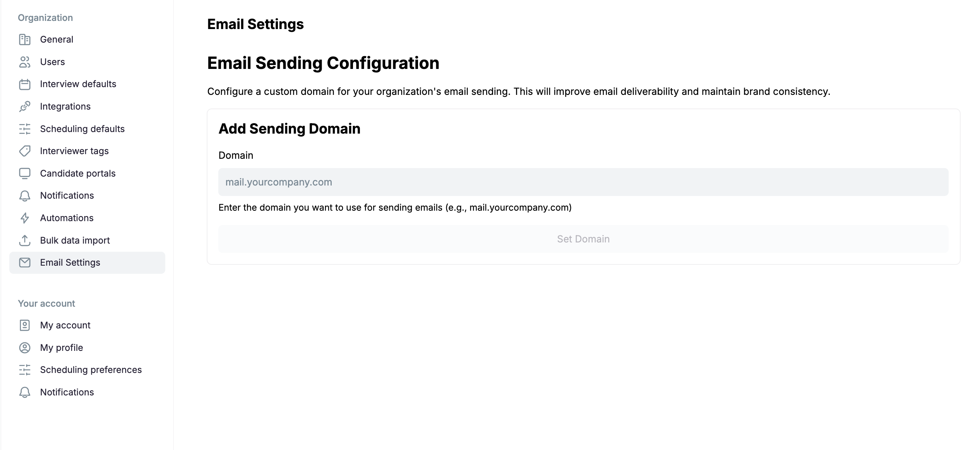Open the My account page
The width and height of the screenshot is (980, 450).
tap(87, 325)
